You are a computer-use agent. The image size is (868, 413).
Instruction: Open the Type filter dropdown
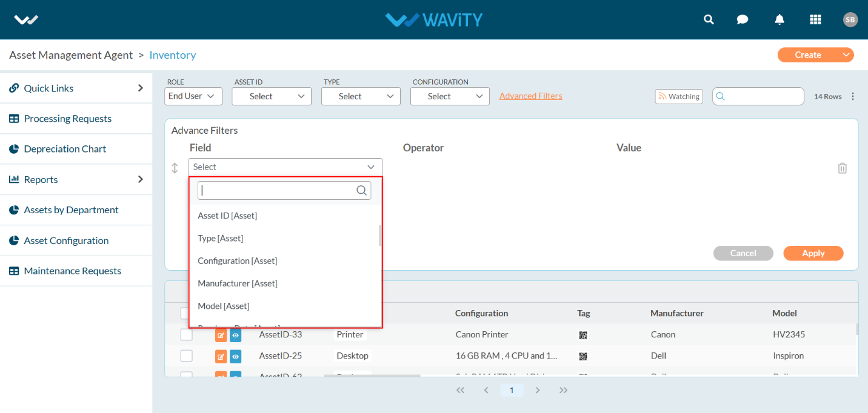pos(361,96)
